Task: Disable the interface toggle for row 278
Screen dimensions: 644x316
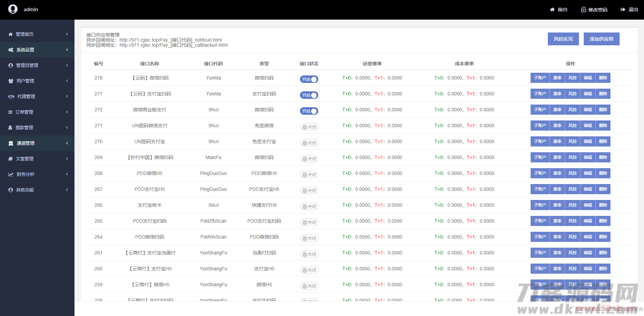Action: [309, 79]
